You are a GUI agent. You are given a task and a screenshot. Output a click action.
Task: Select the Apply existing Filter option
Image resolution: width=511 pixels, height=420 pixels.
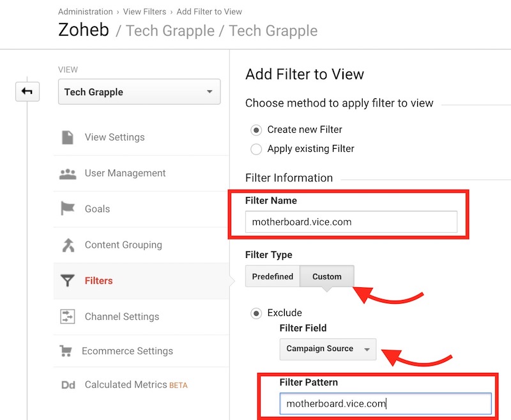click(x=256, y=149)
